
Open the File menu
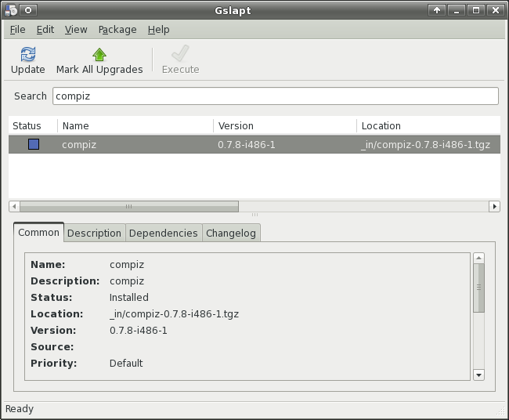point(17,30)
